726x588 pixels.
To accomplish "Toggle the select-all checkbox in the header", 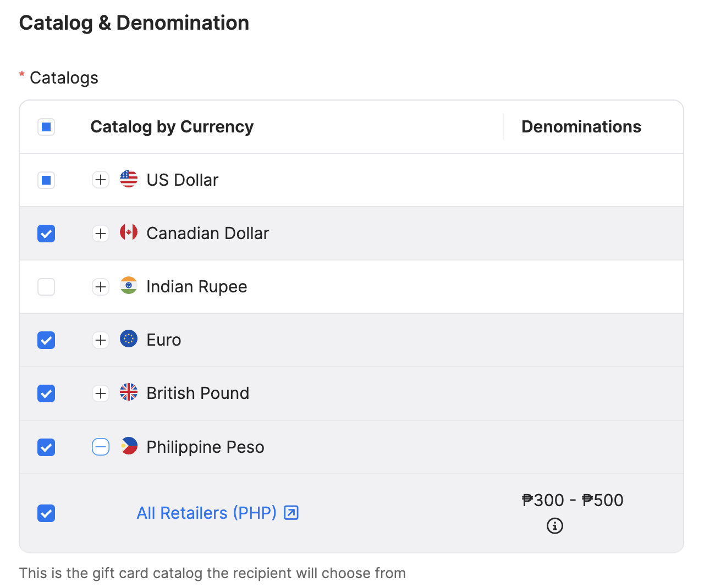I will coord(46,126).
